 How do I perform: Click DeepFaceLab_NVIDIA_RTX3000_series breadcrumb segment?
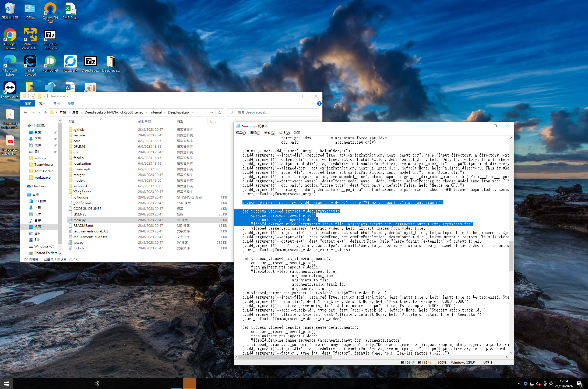(x=114, y=112)
